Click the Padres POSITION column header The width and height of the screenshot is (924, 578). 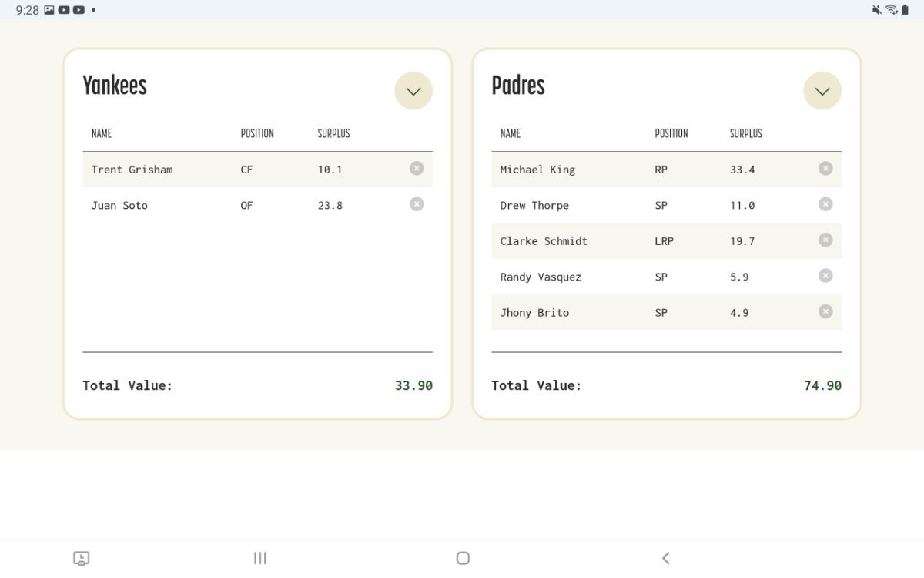(x=671, y=133)
